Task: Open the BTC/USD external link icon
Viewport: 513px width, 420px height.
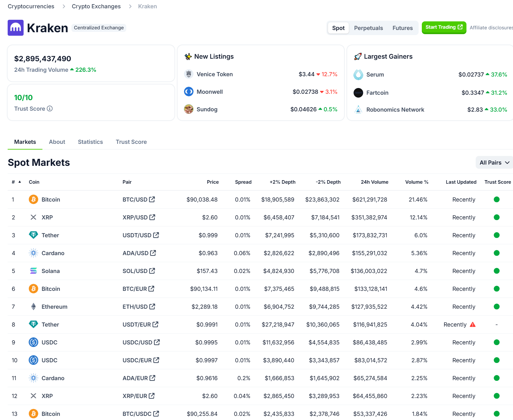Action: (x=152, y=199)
